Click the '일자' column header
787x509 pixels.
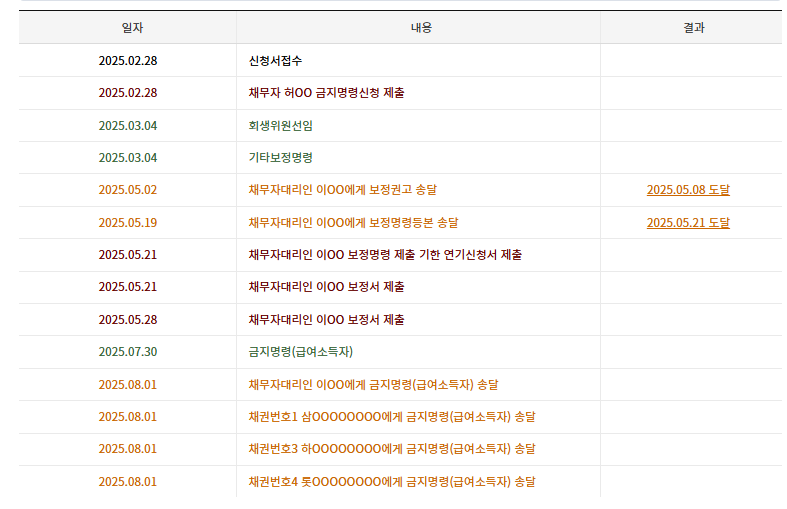pyautogui.click(x=133, y=28)
